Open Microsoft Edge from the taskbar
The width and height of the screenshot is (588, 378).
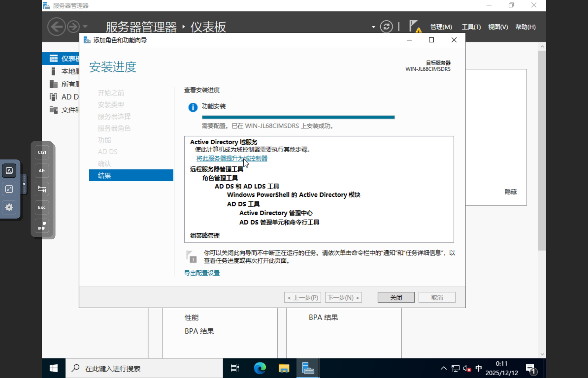(x=260, y=368)
